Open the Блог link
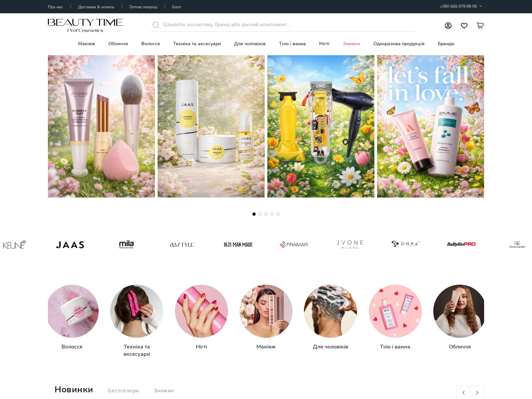532x399 pixels. click(177, 7)
